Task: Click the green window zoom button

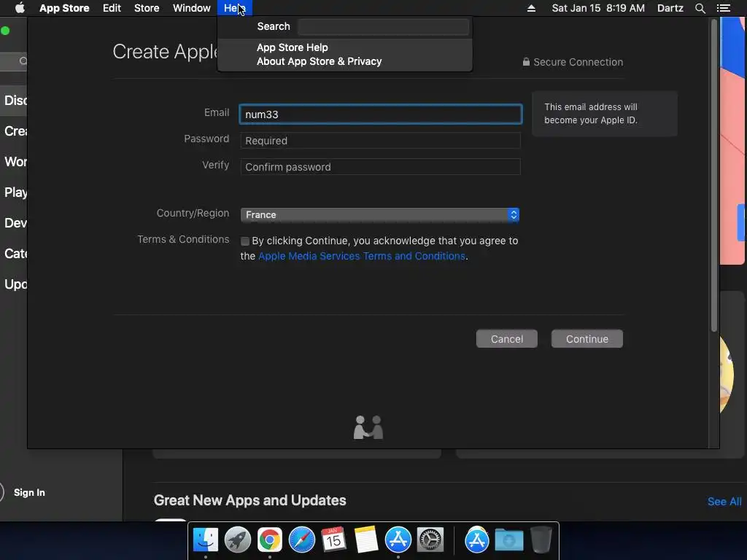Action: click(5, 31)
